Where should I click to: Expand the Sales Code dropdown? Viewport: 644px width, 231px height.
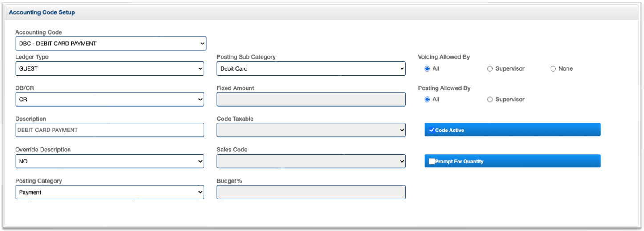311,161
